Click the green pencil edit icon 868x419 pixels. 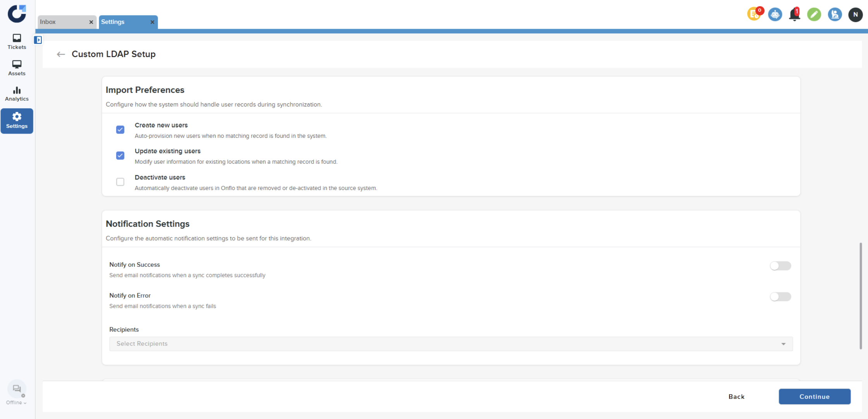point(814,15)
